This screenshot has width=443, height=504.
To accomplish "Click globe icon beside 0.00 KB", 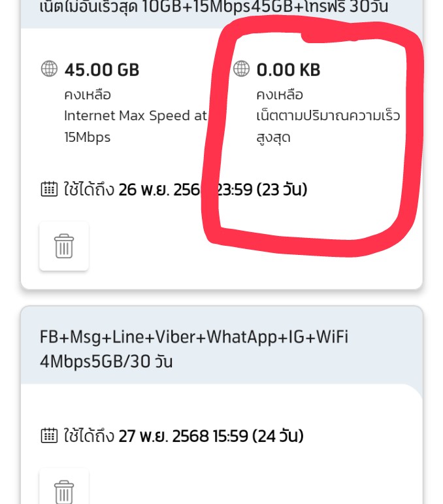I will click(x=241, y=69).
